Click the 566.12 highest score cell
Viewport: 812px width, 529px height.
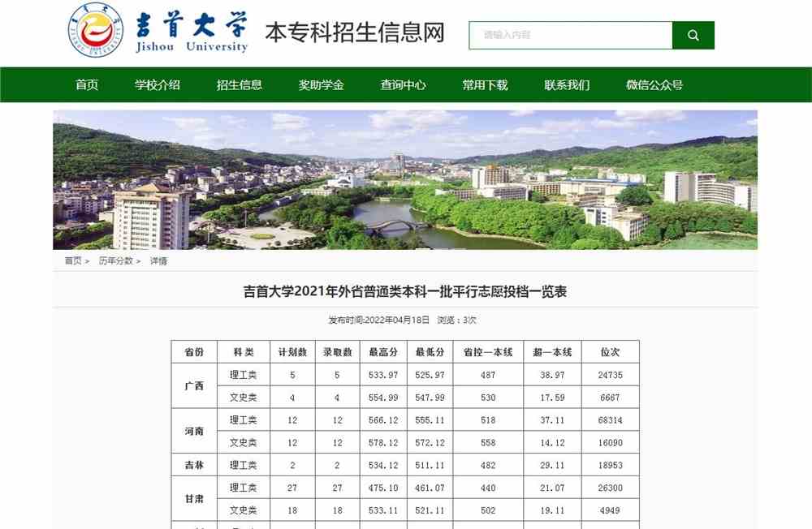383,419
